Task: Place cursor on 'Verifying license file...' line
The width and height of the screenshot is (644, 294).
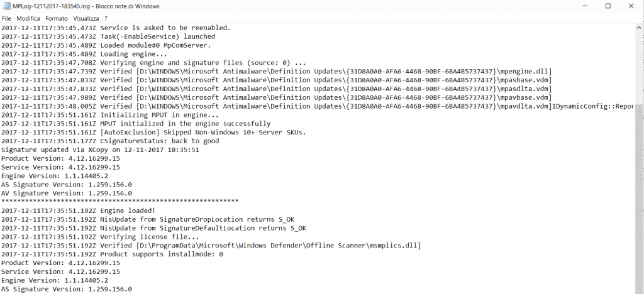Action: coord(100,237)
